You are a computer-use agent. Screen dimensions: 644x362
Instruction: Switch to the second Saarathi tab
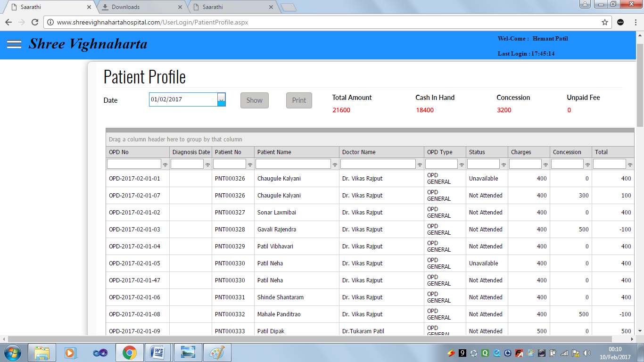231,7
